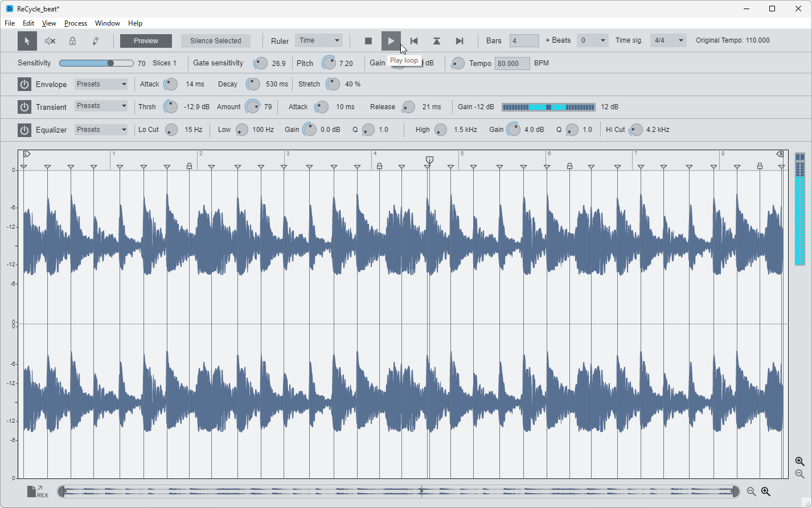Screen dimensions: 812x508
Task: Click the waveform overview scrollbar
Action: point(399,492)
